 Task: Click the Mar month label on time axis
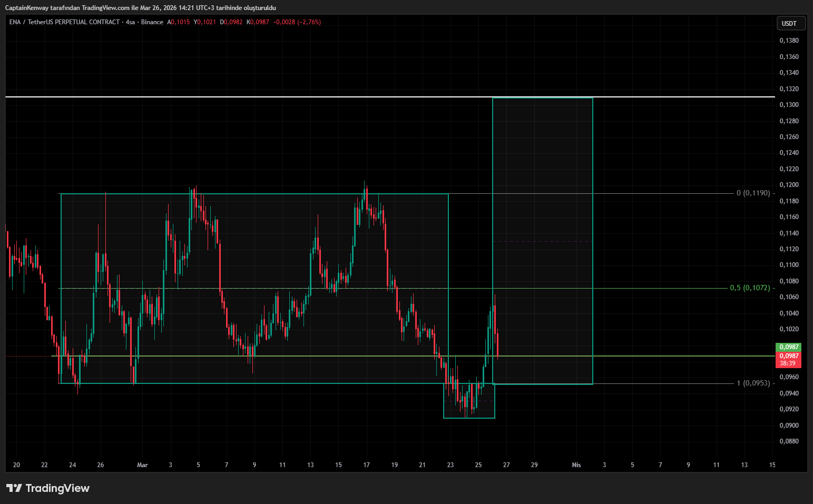point(142,465)
